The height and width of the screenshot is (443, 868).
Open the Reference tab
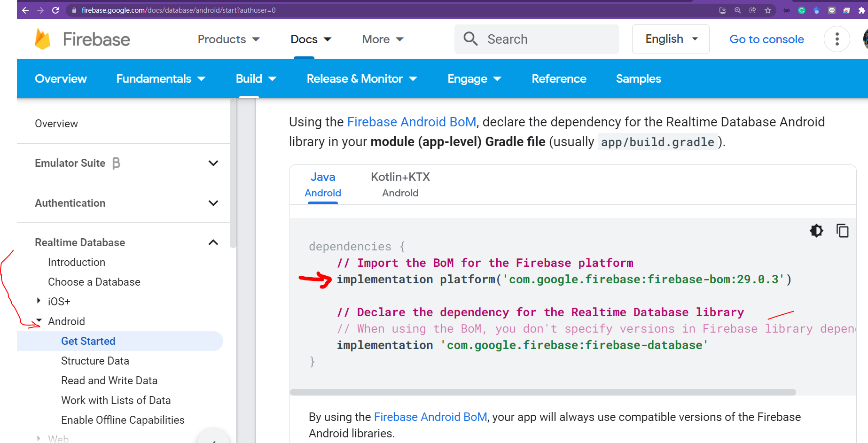pos(559,78)
